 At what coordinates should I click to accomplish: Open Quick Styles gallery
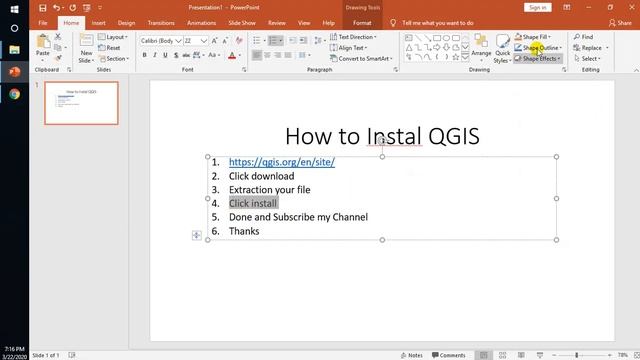[x=502, y=49]
